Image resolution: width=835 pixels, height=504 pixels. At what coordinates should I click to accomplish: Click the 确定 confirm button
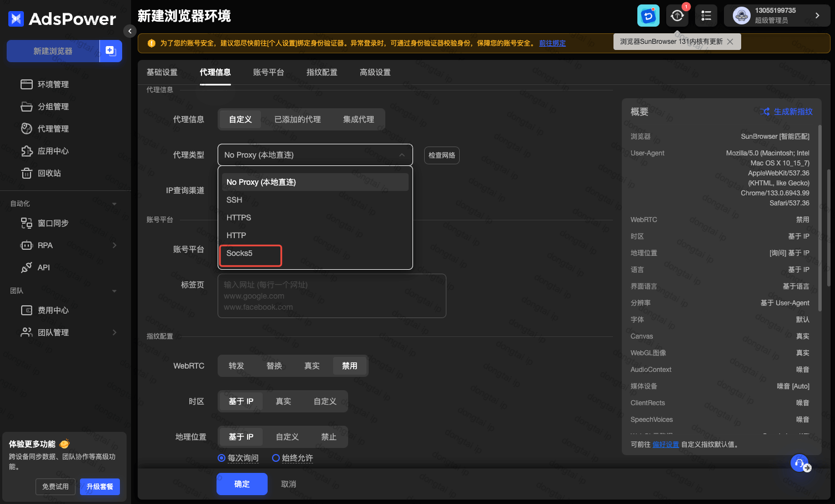(242, 484)
